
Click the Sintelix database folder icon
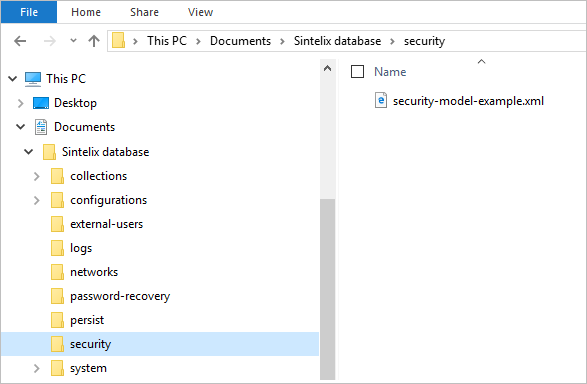[49, 152]
